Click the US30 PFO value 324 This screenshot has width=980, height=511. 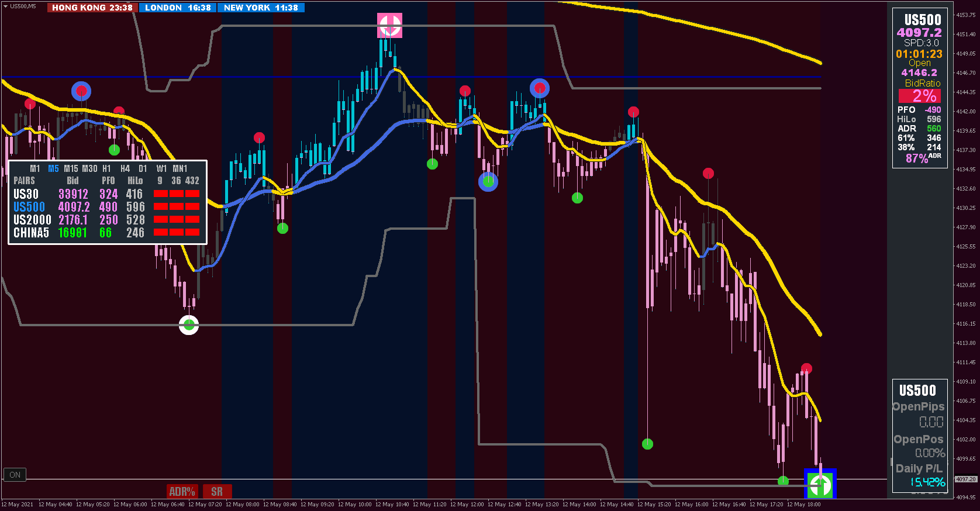pos(108,194)
